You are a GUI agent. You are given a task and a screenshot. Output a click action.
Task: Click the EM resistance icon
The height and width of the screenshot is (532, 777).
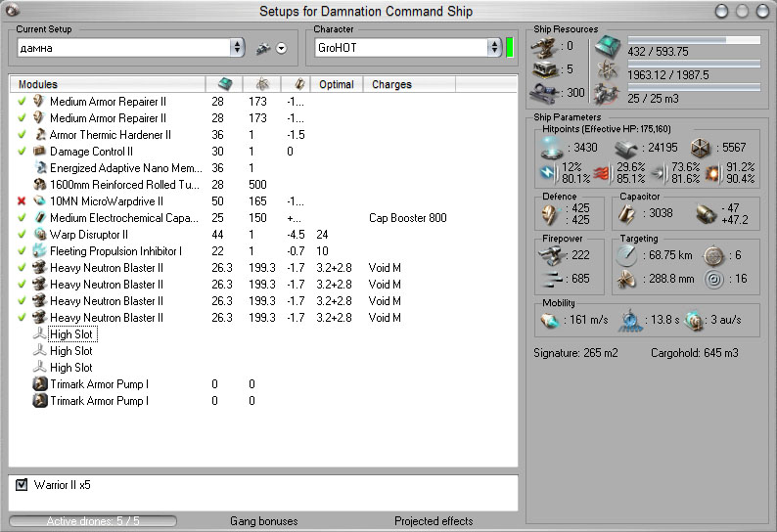(547, 173)
